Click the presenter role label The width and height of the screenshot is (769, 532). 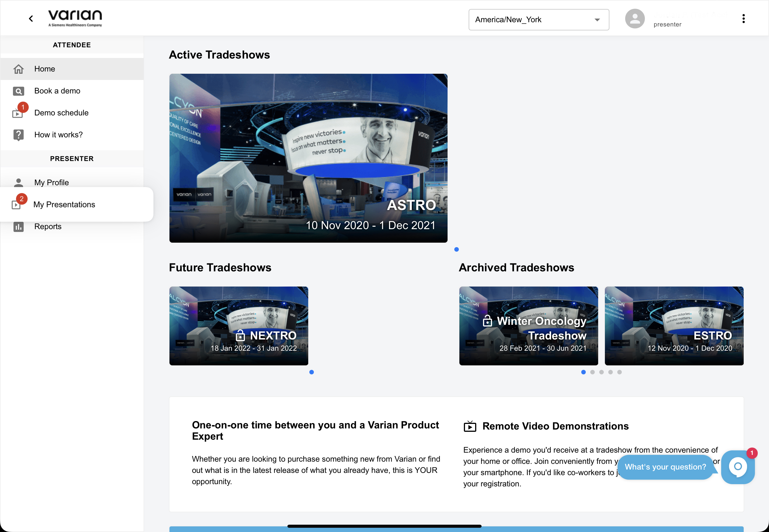[x=667, y=24]
